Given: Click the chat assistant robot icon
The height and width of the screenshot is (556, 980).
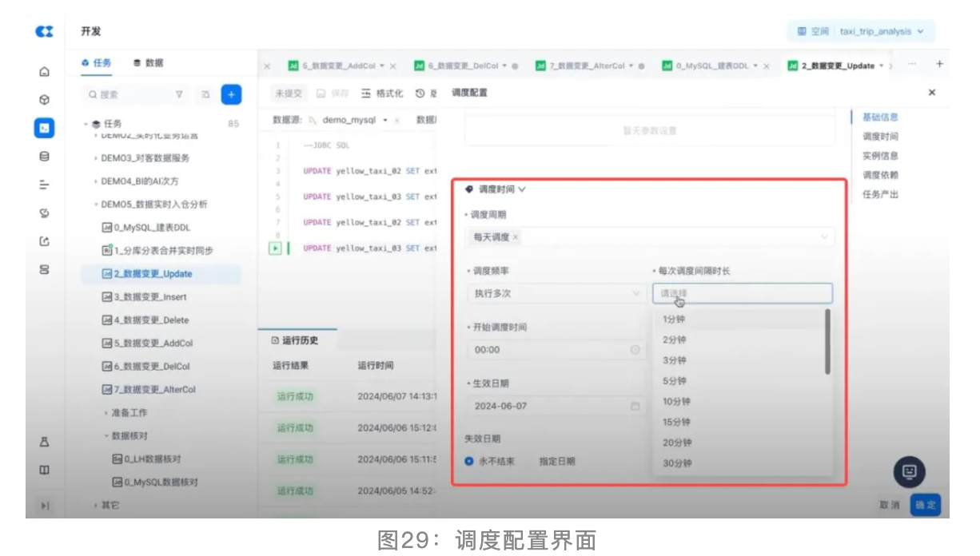Looking at the screenshot, I should coord(909,471).
